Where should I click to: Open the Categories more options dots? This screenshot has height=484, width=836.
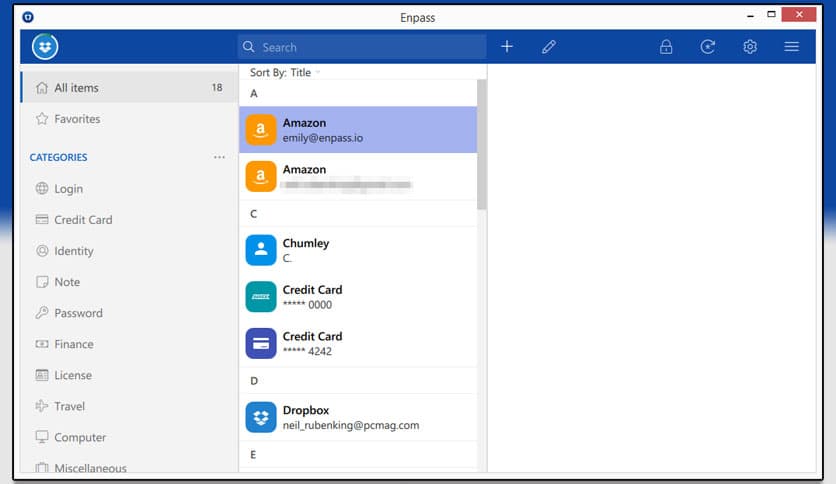tap(219, 157)
